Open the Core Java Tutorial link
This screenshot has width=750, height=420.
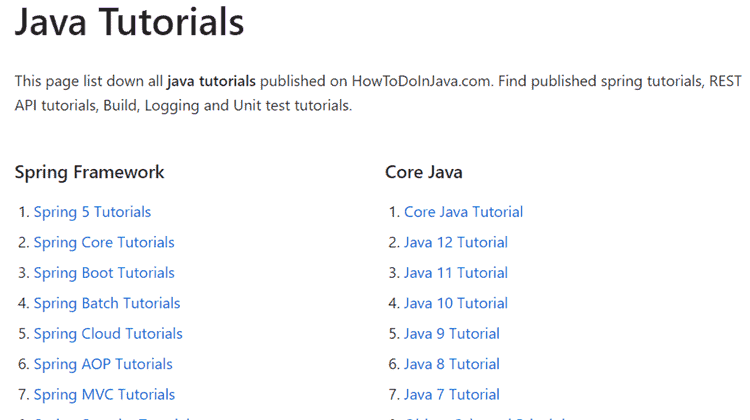coord(463,212)
